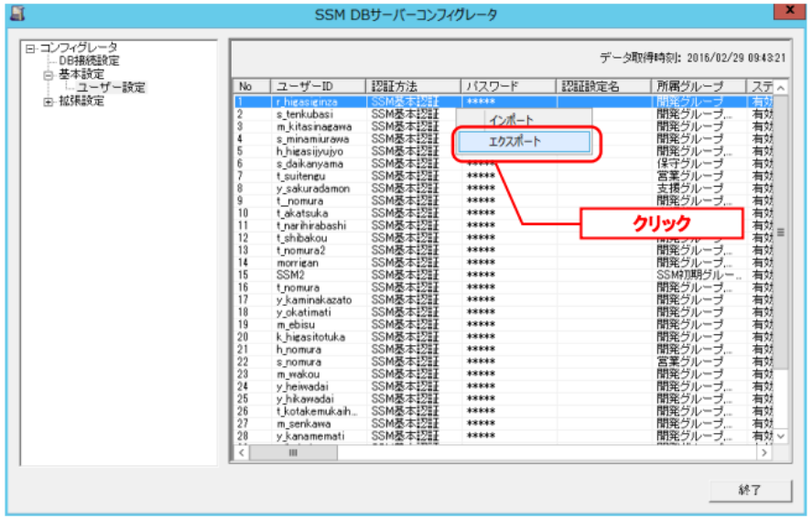Select user k_higasitotuka row
This screenshot has height=519, width=812.
tap(503, 337)
